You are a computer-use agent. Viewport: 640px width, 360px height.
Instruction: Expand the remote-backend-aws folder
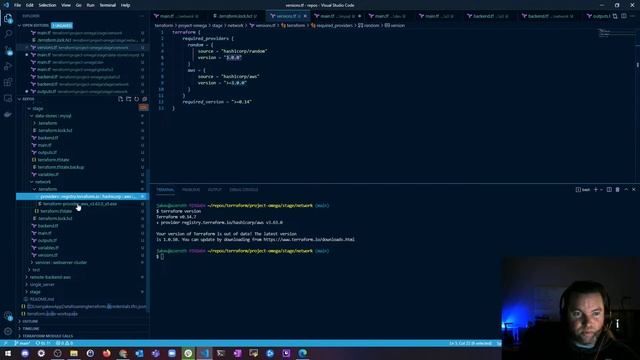pos(27,278)
